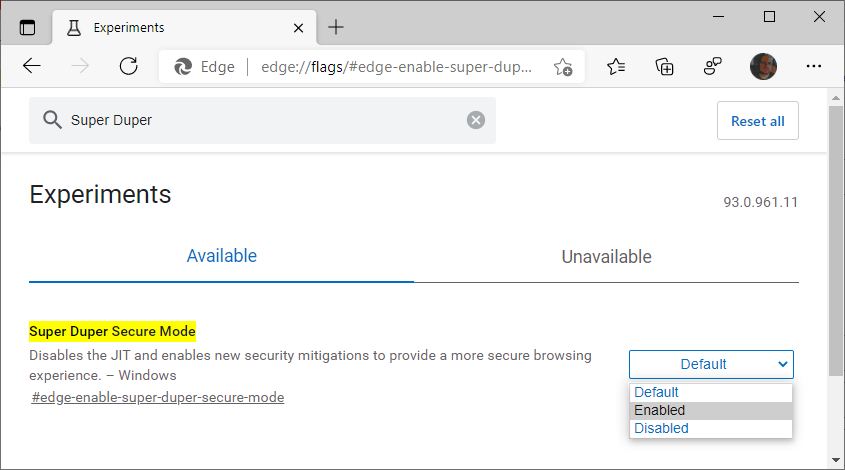Open the user profile avatar
This screenshot has height=470, width=845.
pos(763,67)
